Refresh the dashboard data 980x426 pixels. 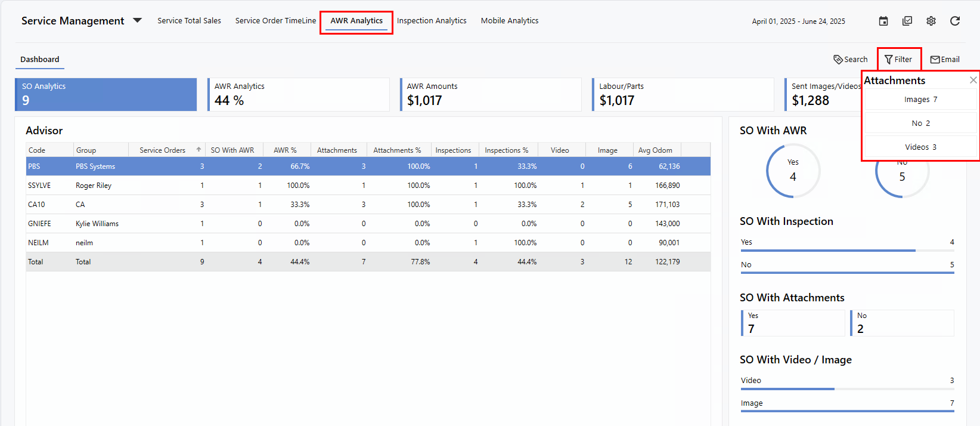tap(955, 21)
